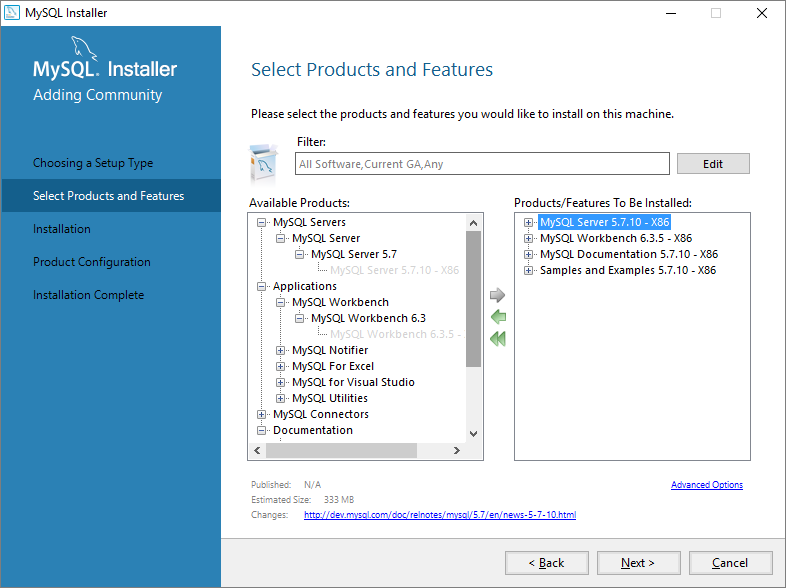The height and width of the screenshot is (588, 786).
Task: Minimize the MySQL Installer window
Action: tap(671, 13)
